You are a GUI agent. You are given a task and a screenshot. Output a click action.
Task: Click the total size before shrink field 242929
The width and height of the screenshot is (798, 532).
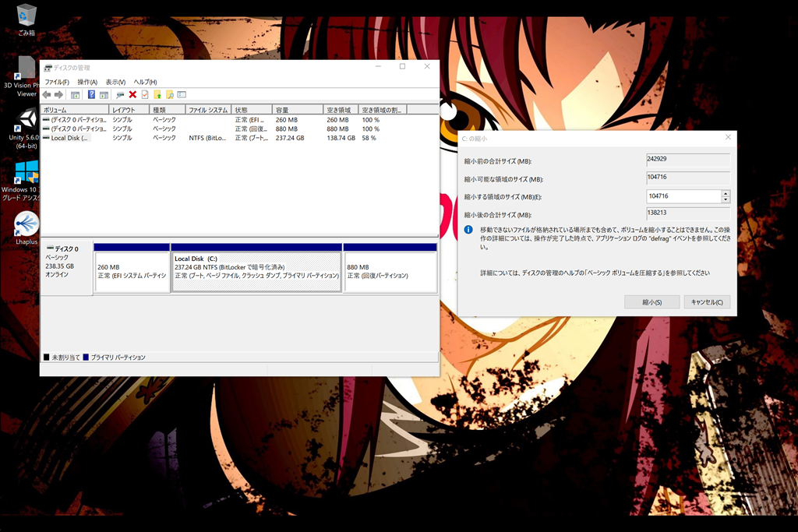pos(688,159)
